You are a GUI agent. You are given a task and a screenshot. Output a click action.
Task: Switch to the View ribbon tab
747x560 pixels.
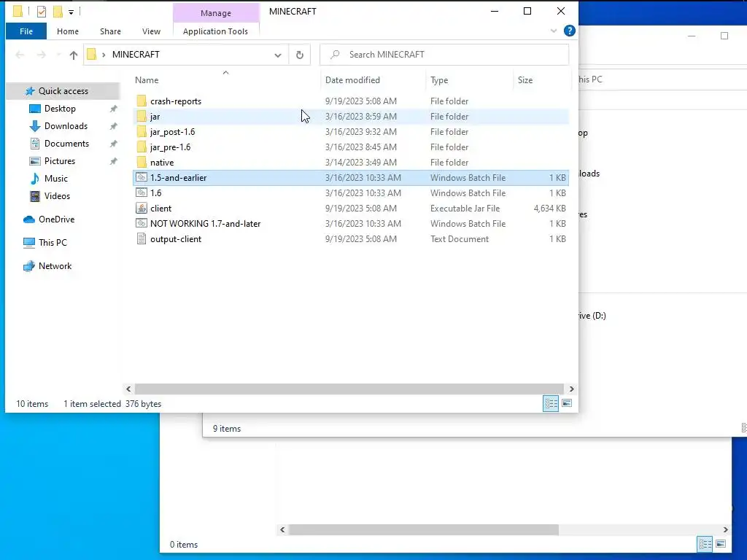coord(151,31)
